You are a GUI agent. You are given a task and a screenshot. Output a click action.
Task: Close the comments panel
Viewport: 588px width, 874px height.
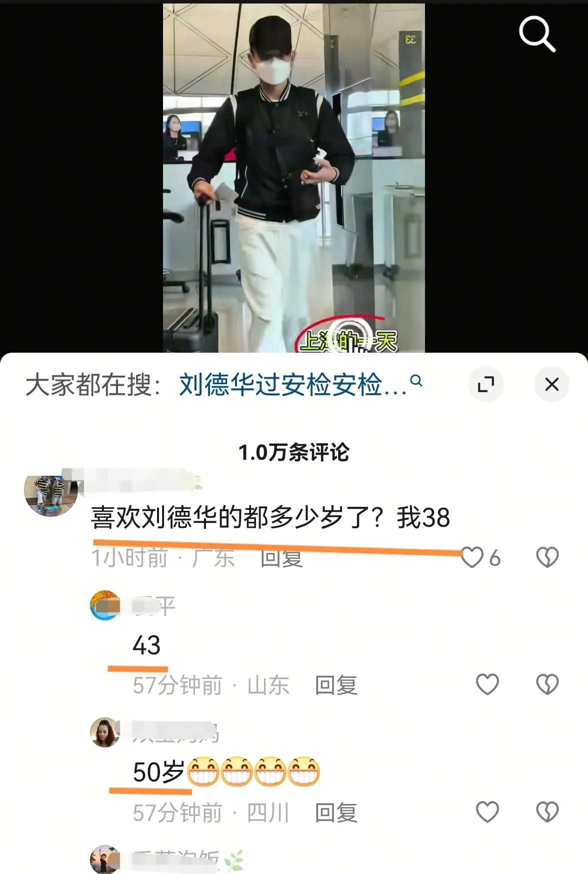pyautogui.click(x=552, y=384)
